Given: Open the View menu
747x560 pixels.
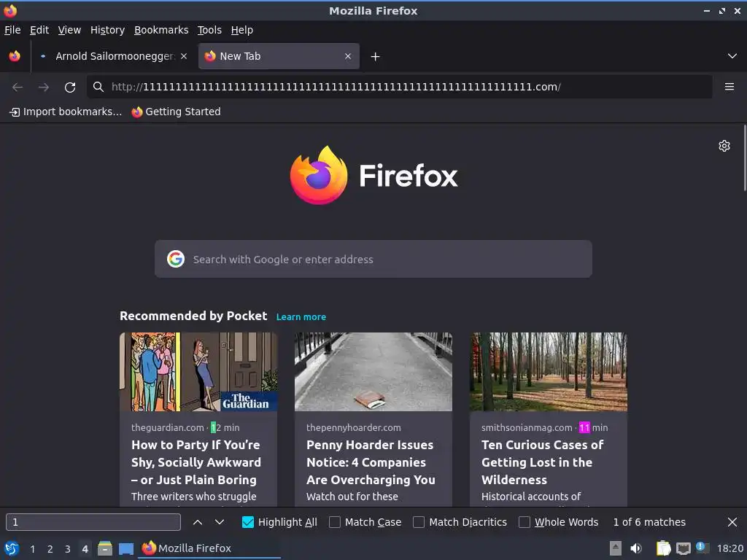Looking at the screenshot, I should coord(69,30).
